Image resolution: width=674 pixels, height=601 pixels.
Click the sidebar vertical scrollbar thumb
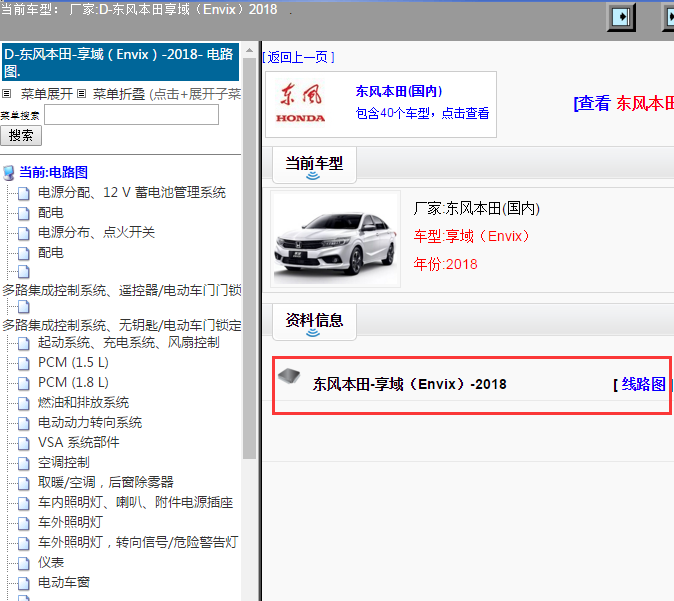click(x=249, y=258)
